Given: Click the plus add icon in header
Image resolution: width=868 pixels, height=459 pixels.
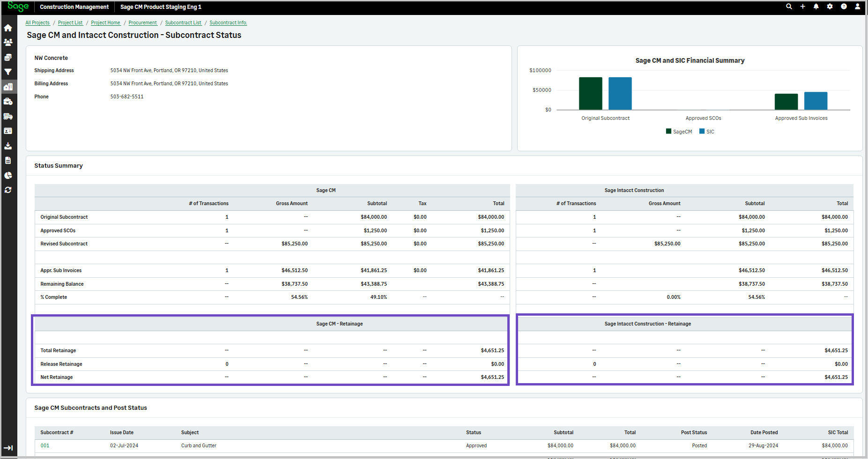Looking at the screenshot, I should point(802,7).
